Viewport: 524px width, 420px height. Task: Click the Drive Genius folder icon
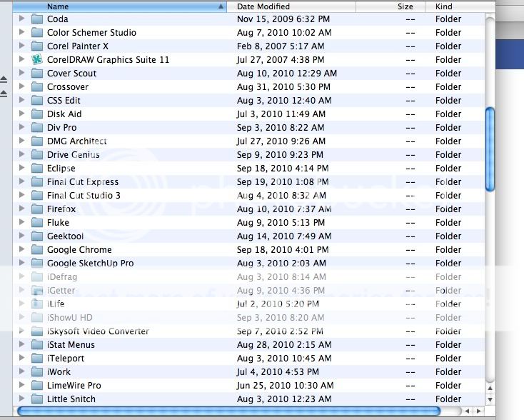[37, 155]
